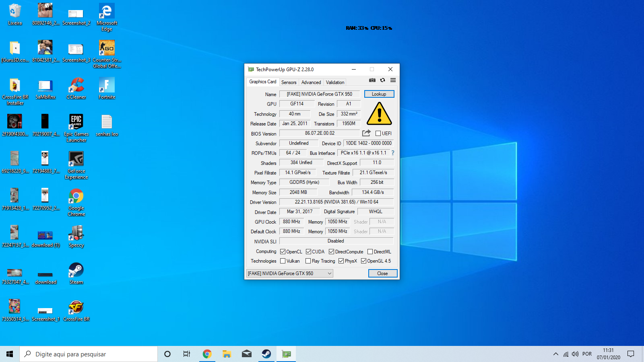Image resolution: width=644 pixels, height=362 pixels.
Task: Toggle the UEFI checkbox
Action: tap(378, 134)
